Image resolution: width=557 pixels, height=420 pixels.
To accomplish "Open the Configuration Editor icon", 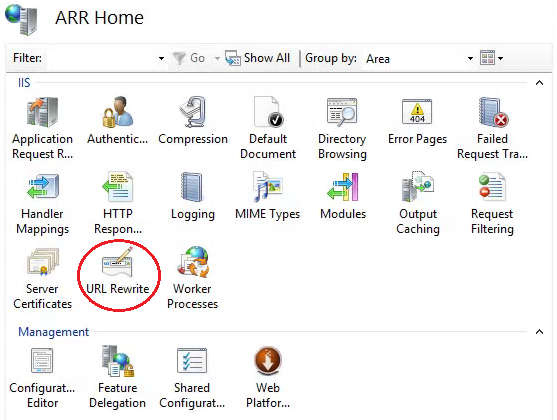I will [42, 361].
